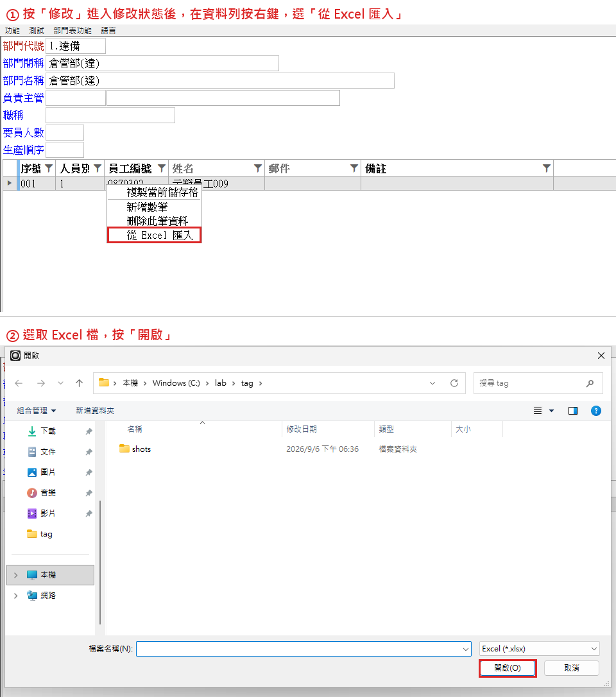
Task: Select row indicator arrow for row 001
Action: tap(10, 183)
